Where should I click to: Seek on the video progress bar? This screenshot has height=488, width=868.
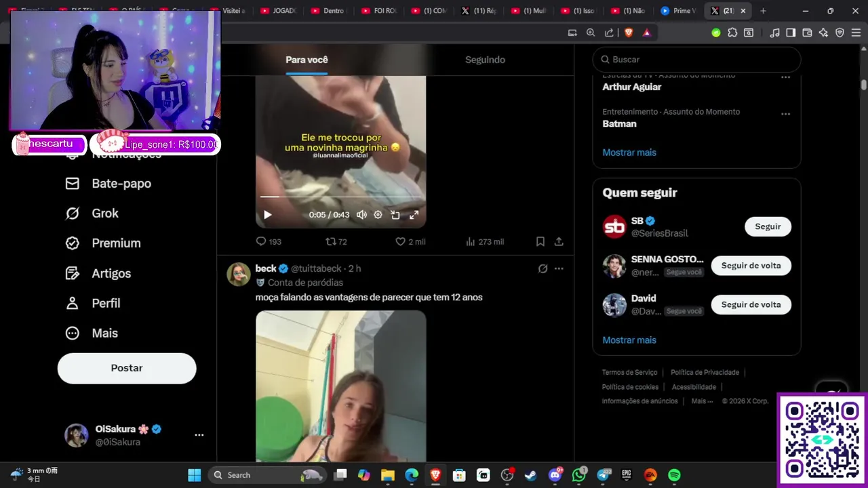(340, 197)
